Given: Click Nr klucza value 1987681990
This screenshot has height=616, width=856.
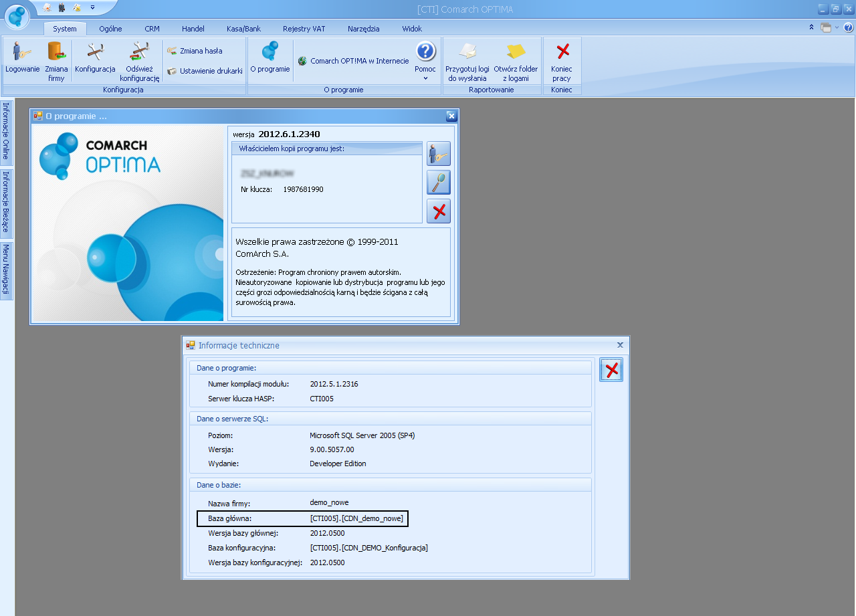Looking at the screenshot, I should pyautogui.click(x=303, y=189).
